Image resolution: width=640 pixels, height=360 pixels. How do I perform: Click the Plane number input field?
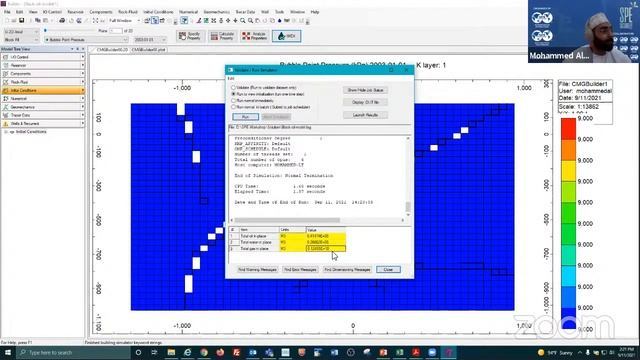(116, 31)
